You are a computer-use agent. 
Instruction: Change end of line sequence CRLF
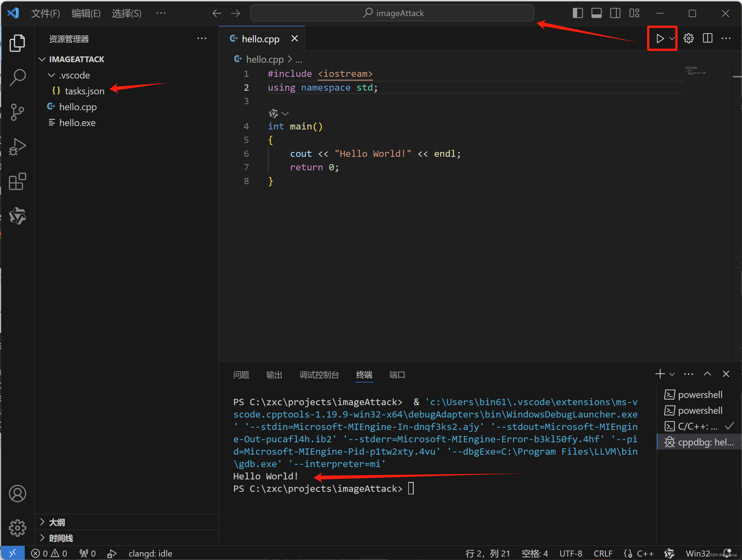[603, 553]
